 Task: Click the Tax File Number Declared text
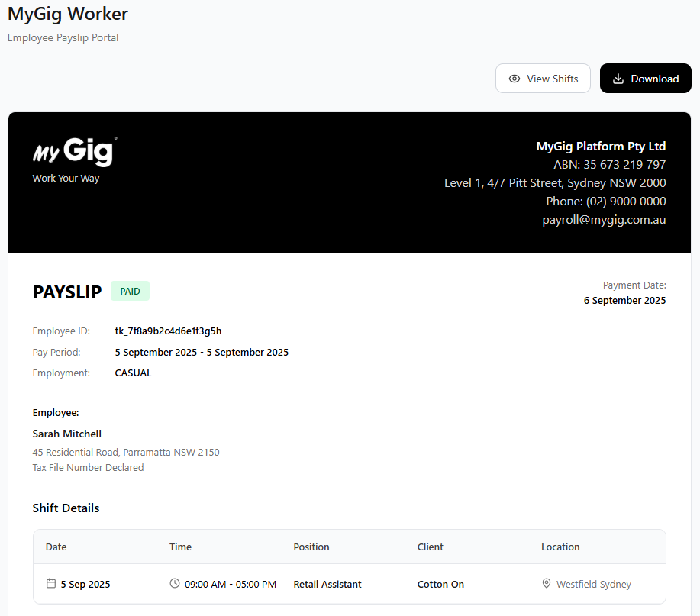pos(88,467)
